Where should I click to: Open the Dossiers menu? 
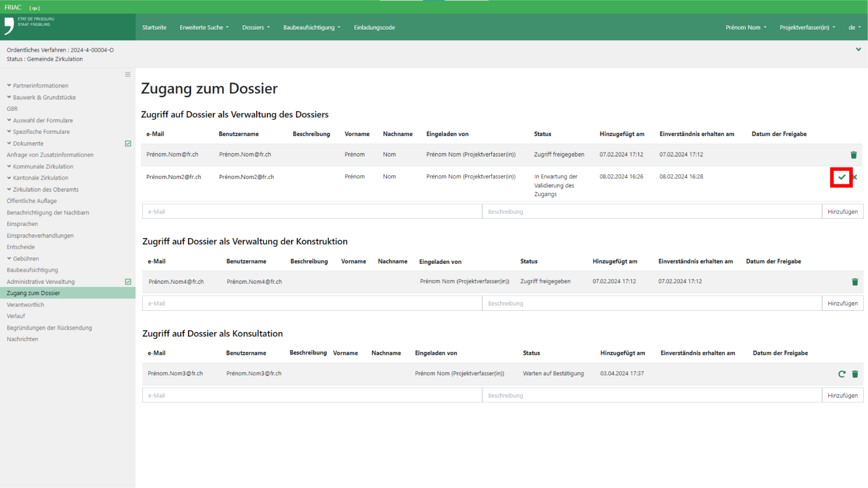pos(256,28)
